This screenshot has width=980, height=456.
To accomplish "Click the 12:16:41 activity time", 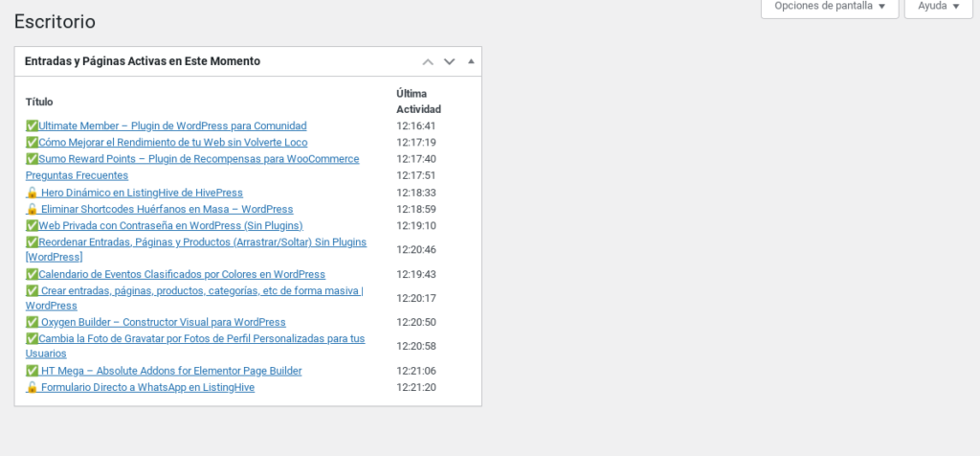I will [416, 125].
